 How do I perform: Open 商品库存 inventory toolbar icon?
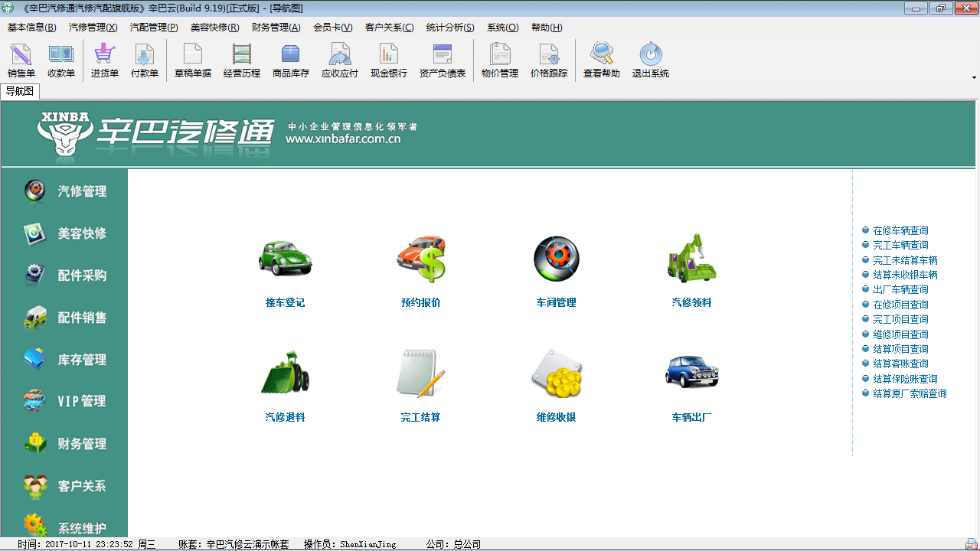coord(291,60)
